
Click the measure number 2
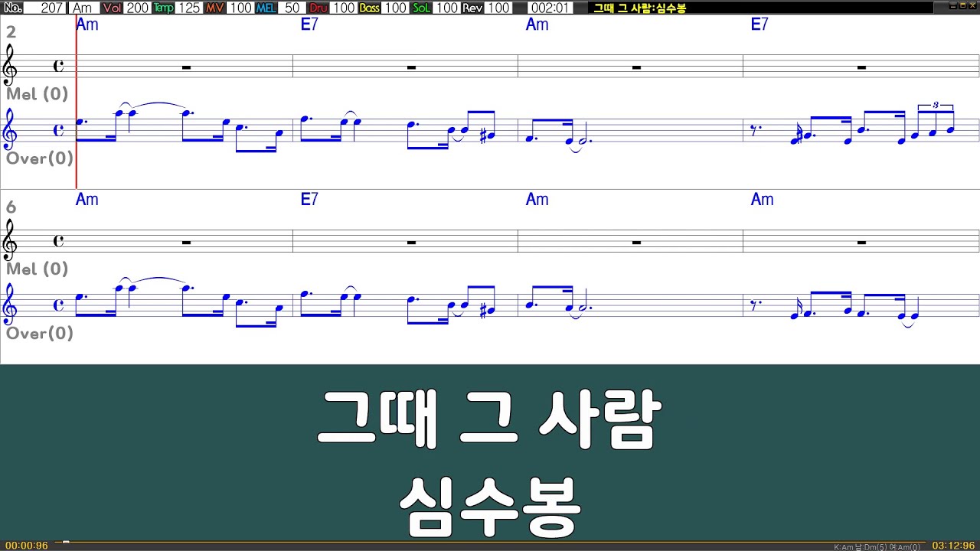click(x=11, y=32)
